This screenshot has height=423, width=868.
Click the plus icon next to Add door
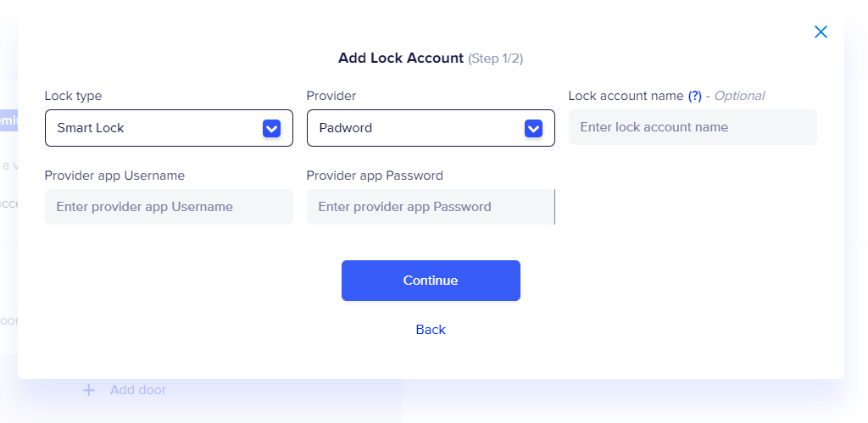tap(89, 390)
